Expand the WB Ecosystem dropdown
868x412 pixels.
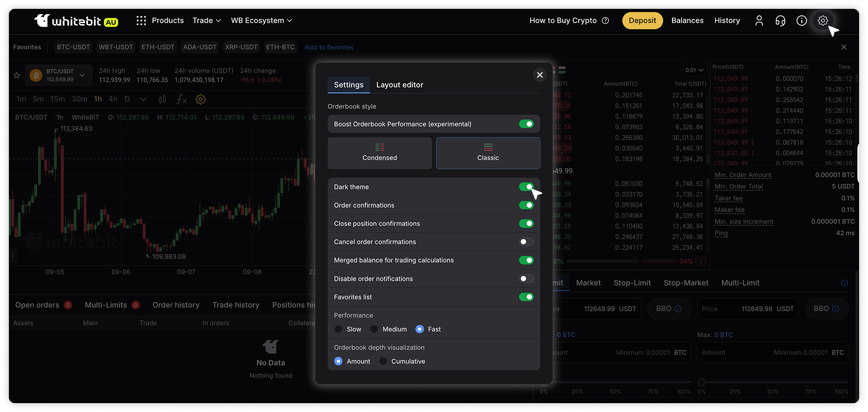[261, 21]
